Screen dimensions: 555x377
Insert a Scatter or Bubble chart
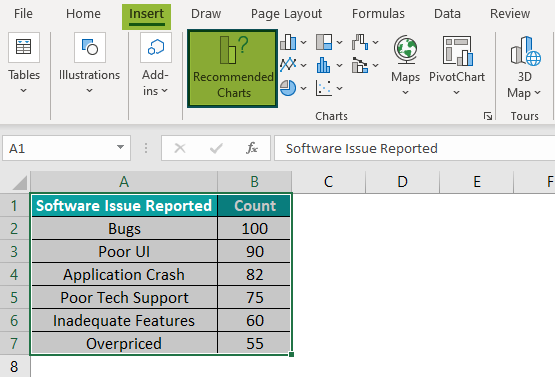coord(324,88)
